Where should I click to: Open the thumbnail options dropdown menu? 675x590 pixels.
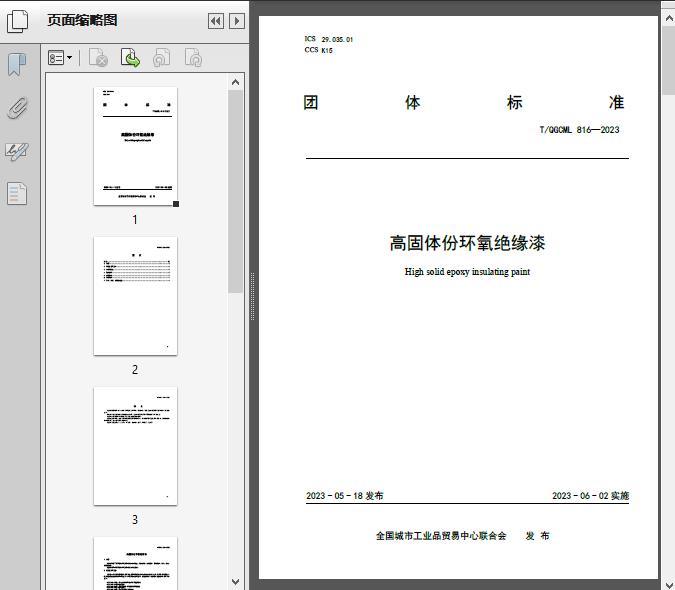[x=60, y=59]
